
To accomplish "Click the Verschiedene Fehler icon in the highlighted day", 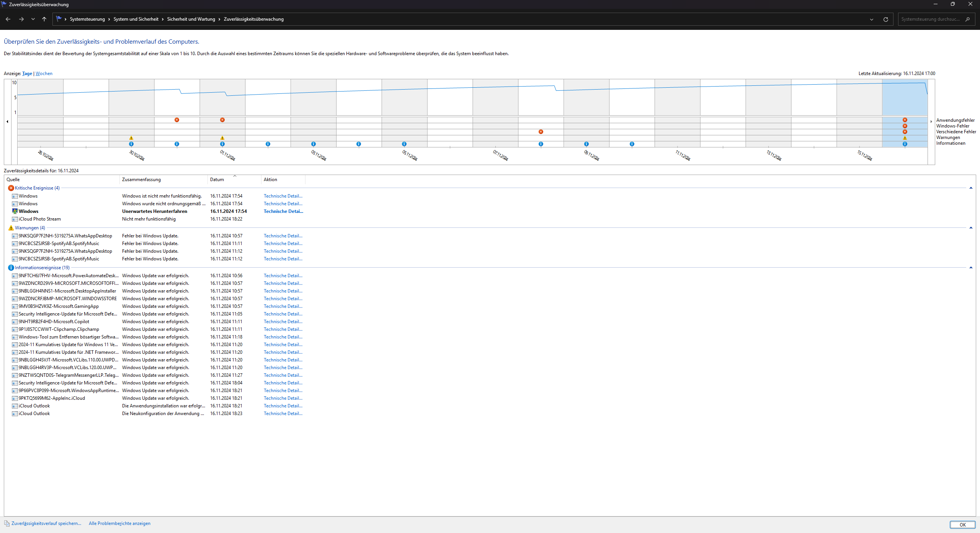I will (905, 132).
